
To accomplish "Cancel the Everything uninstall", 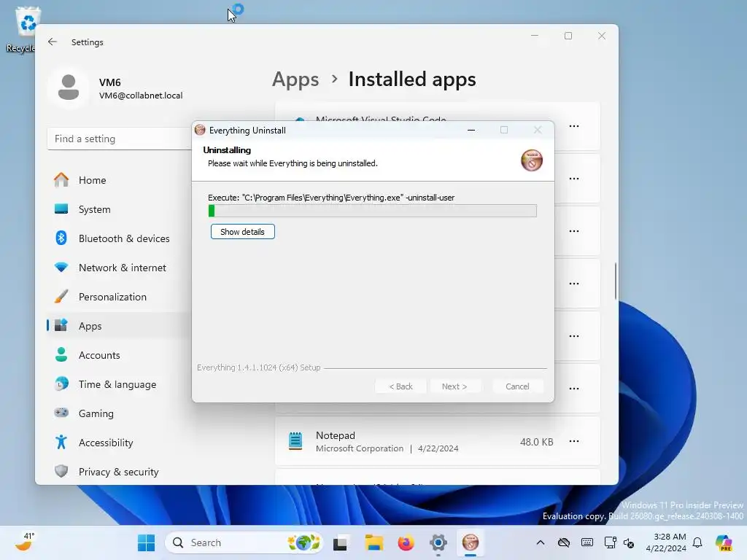I will [x=517, y=386].
